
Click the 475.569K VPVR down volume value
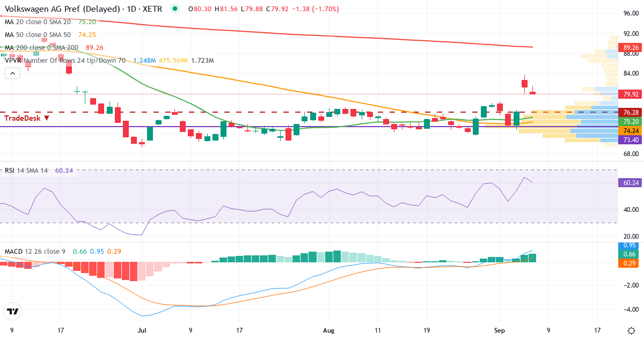coord(173,61)
